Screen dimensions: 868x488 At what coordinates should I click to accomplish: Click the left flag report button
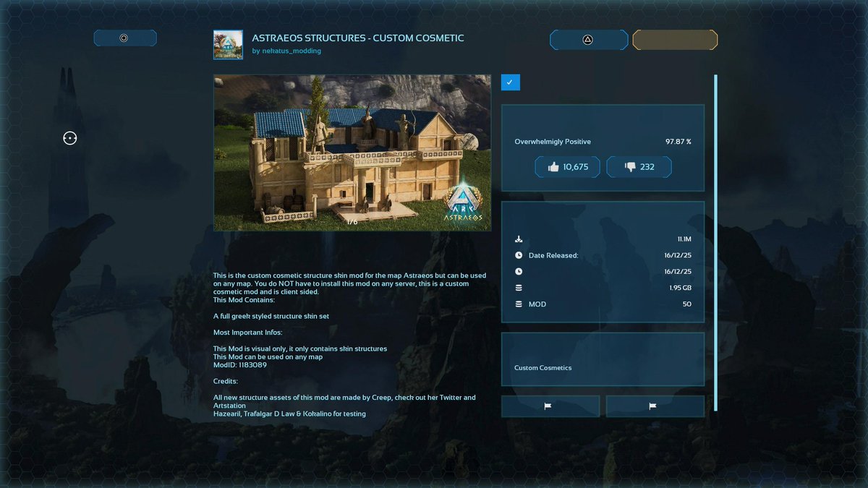[x=550, y=406]
